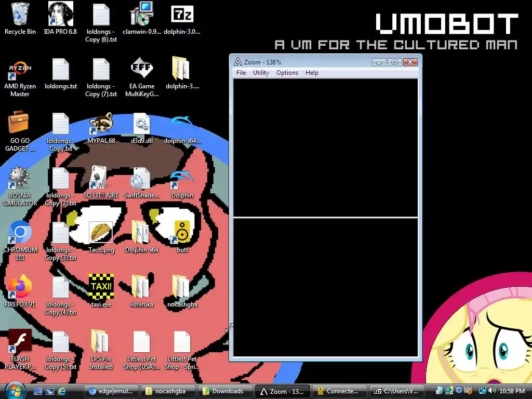Viewport: 532px width, 399px height.
Task: Select the butt speaker shortcut
Action: pos(182,237)
